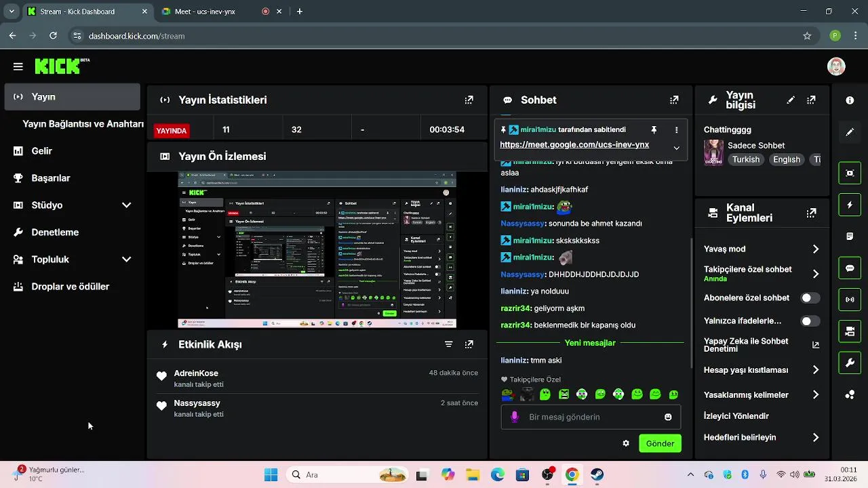868x488 pixels.
Task: Open File Explorer from the taskbar
Action: pyautogui.click(x=472, y=474)
